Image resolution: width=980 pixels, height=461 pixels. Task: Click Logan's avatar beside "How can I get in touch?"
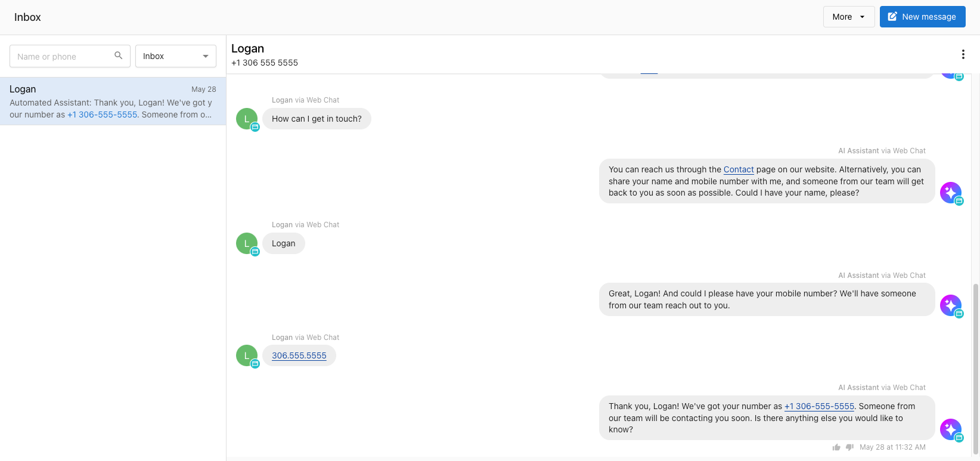[x=247, y=119]
